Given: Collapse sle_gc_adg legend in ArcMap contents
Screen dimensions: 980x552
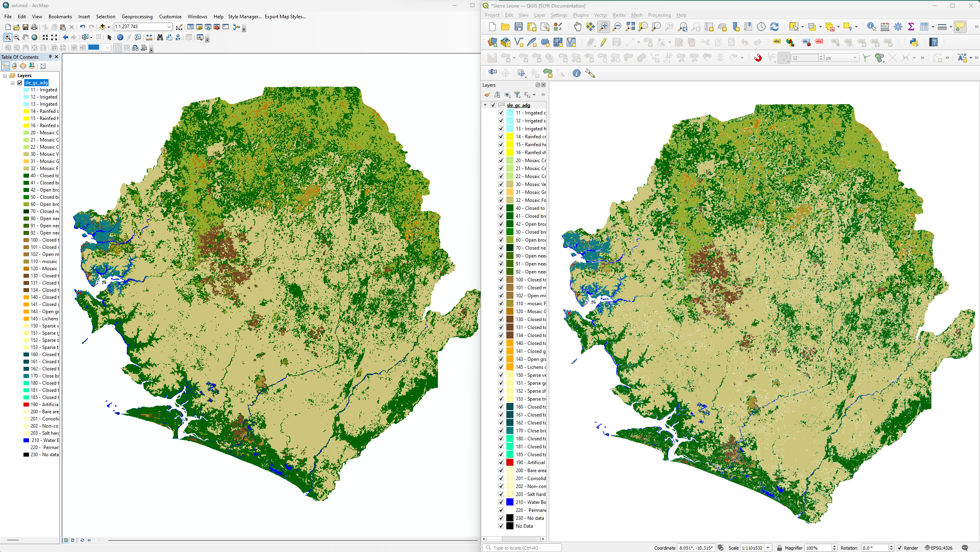Looking at the screenshot, I should pos(12,83).
